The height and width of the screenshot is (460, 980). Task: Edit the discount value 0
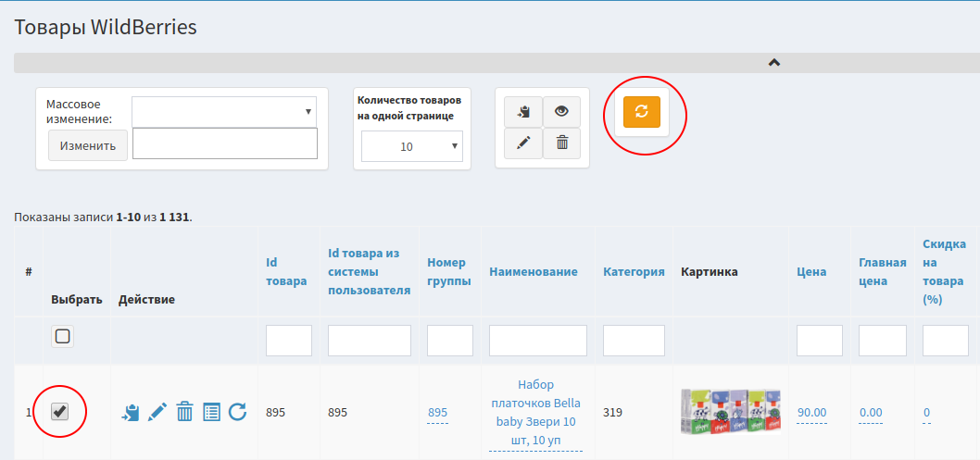[927, 413]
